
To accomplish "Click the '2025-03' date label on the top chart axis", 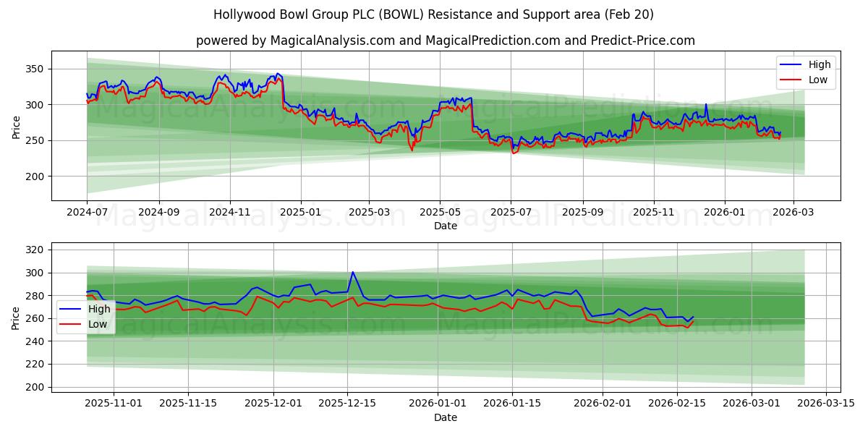I will pos(369,213).
